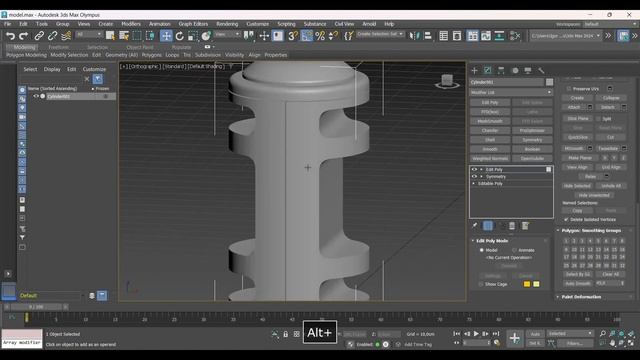This screenshot has width=640, height=360.
Task: Activate the Select and Scale tool
Action: click(x=193, y=36)
